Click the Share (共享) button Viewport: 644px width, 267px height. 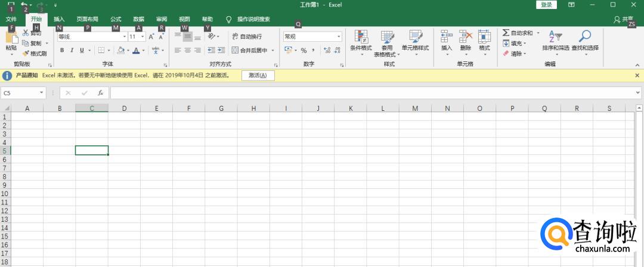coord(624,19)
